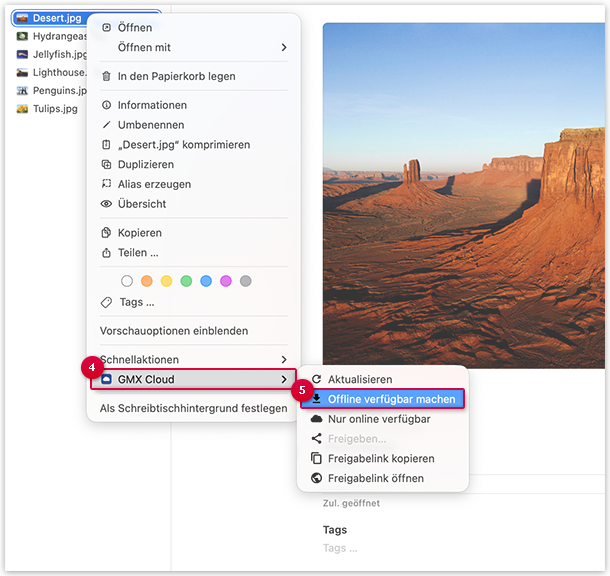Screen dimensions: 610x576
Task: Click the Tulips.jpg file thumbnail icon
Action: pos(22,109)
